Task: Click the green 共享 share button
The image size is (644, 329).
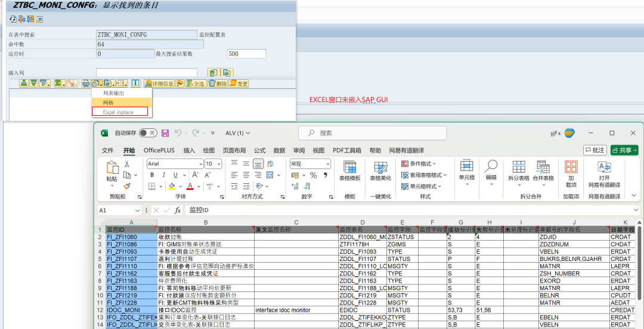Action: point(624,150)
